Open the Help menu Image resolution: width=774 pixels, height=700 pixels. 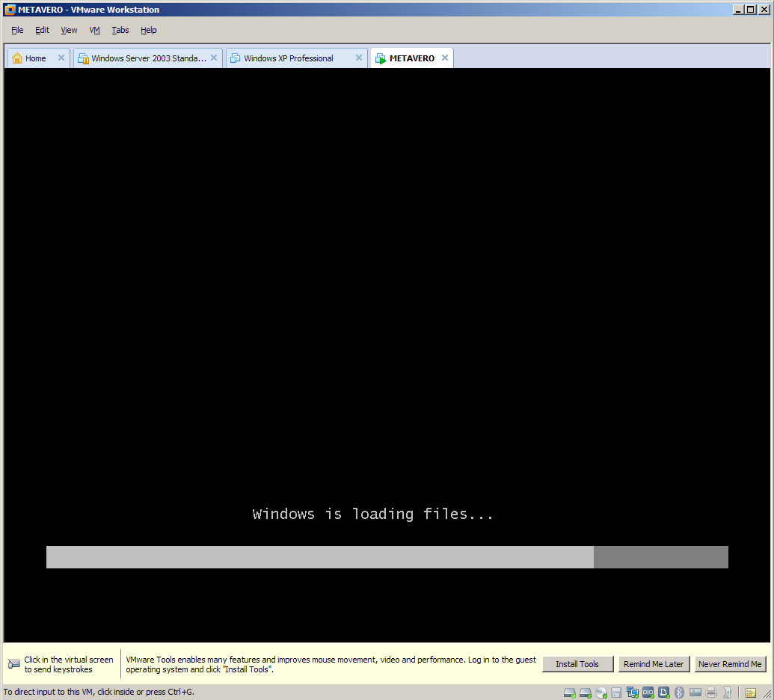(149, 30)
